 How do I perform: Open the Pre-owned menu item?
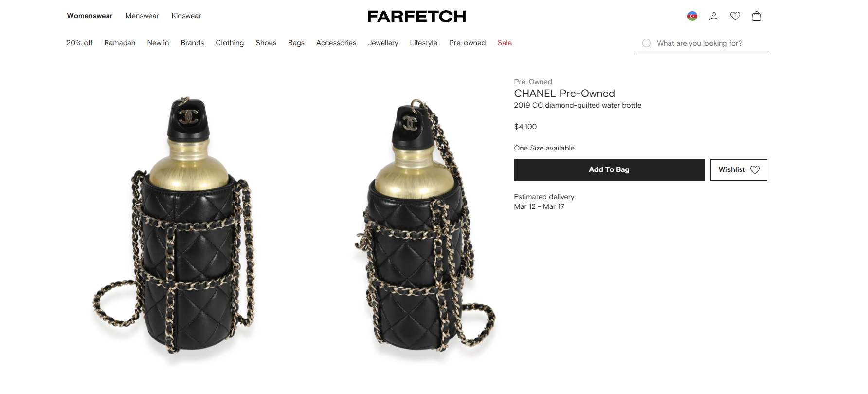pyautogui.click(x=467, y=43)
